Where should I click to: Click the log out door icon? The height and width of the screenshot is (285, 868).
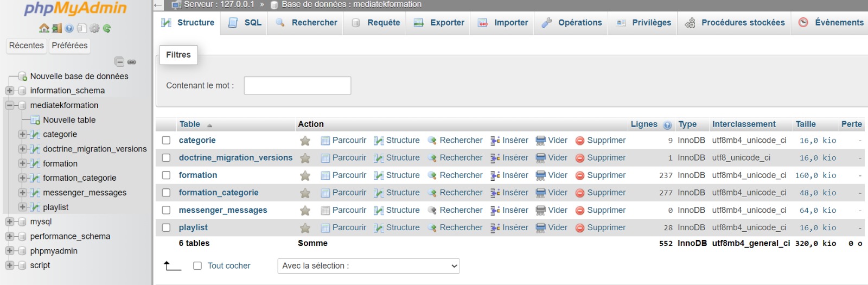pyautogui.click(x=56, y=28)
